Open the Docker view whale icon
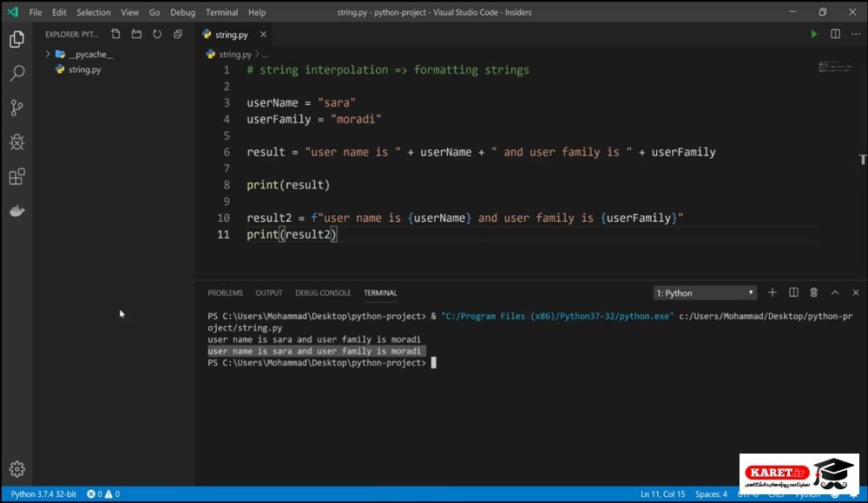 pyautogui.click(x=16, y=211)
